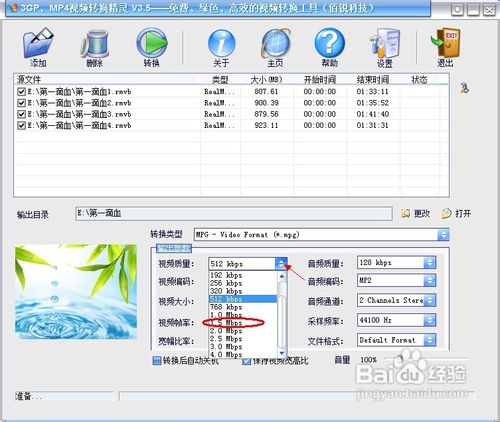Click small tool icon right of file list
The width and height of the screenshot is (500, 422).
pyautogui.click(x=464, y=88)
